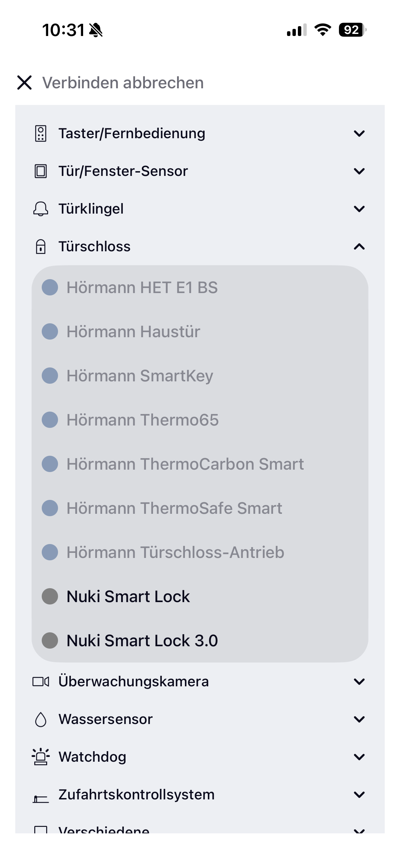
Task: Select the Nuki Smart Lock radio dot
Action: (x=50, y=596)
